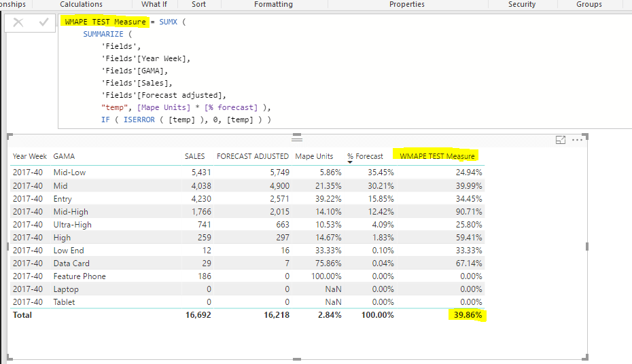This screenshot has height=364, width=632.
Task: Sort by WMAPE TEST Measure header
Action: pos(437,156)
